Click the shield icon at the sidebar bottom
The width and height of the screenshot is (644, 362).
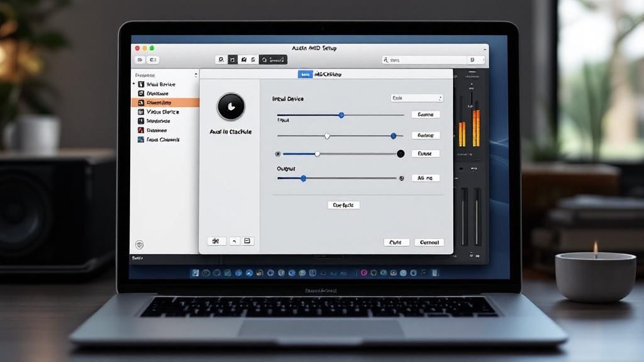140,245
